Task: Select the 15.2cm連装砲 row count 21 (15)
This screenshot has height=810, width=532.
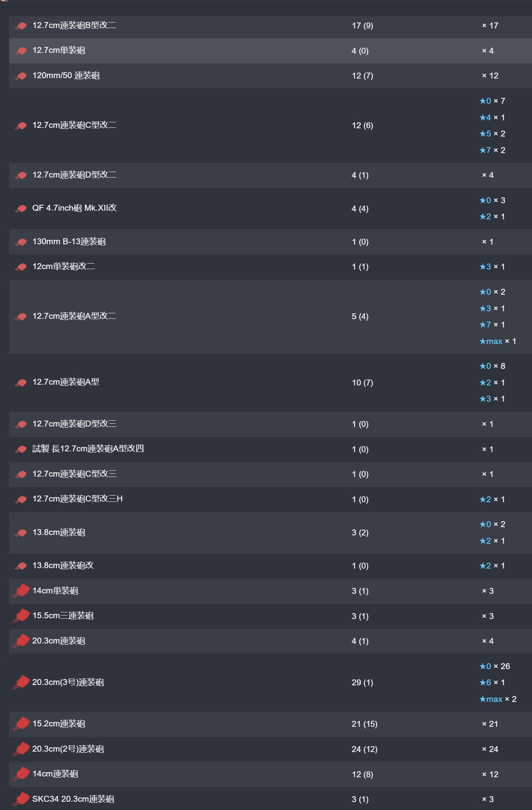Action: tap(364, 724)
